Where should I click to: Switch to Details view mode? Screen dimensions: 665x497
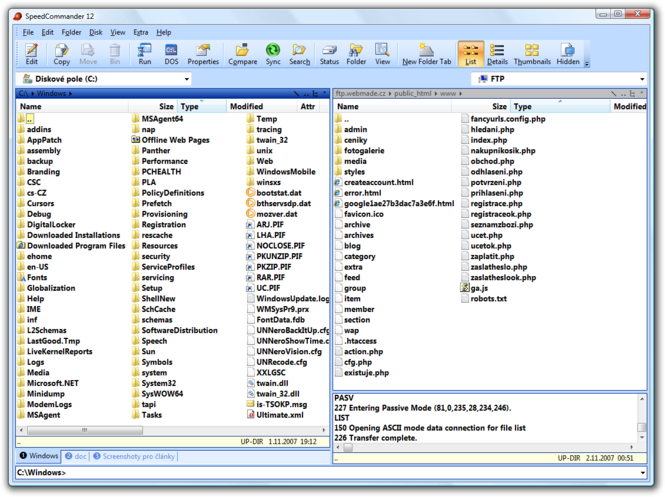(x=497, y=54)
